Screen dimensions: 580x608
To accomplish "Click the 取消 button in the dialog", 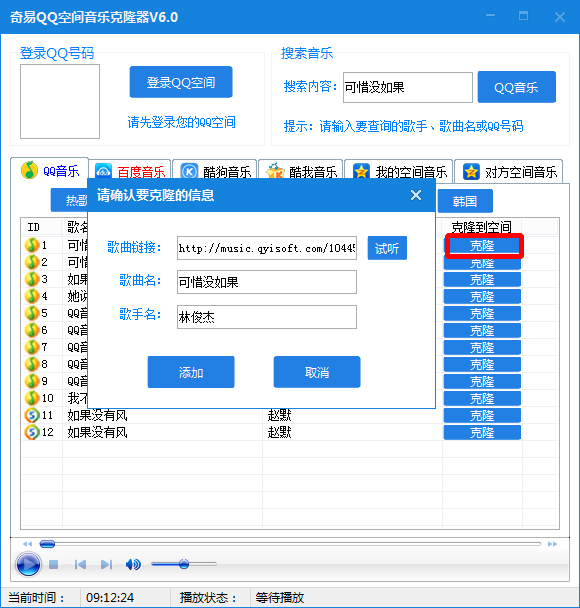I will coord(317,372).
